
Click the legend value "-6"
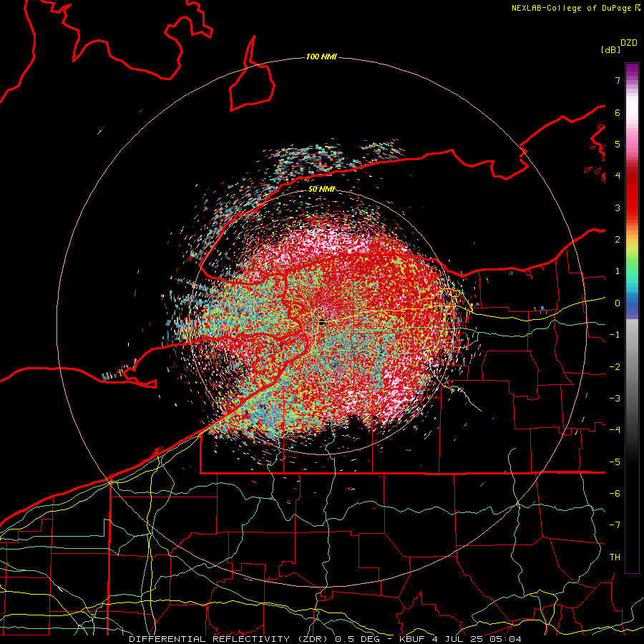click(615, 494)
